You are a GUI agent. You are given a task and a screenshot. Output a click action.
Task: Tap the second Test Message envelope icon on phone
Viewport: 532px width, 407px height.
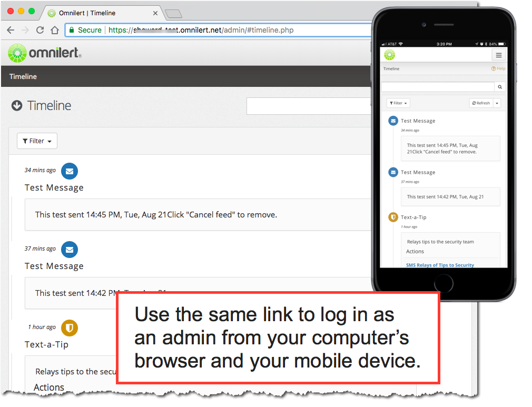pos(393,172)
